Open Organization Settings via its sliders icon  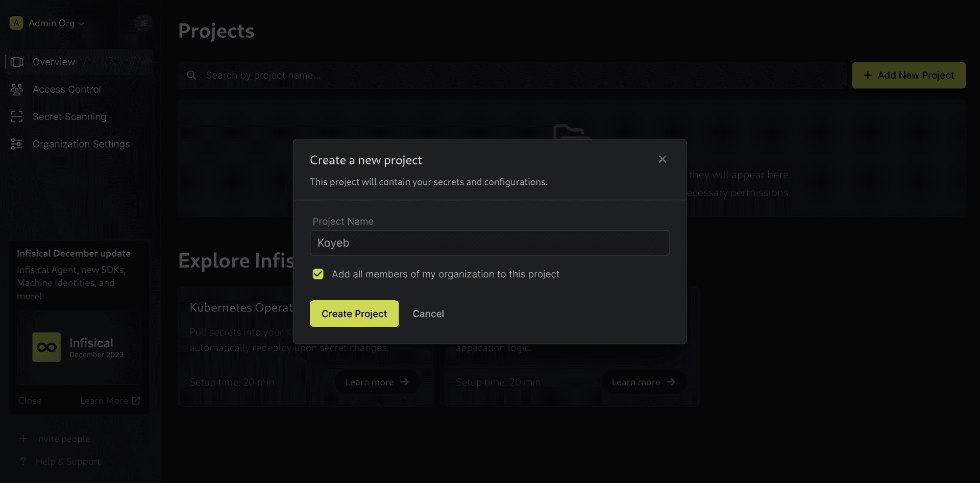pyautogui.click(x=17, y=143)
